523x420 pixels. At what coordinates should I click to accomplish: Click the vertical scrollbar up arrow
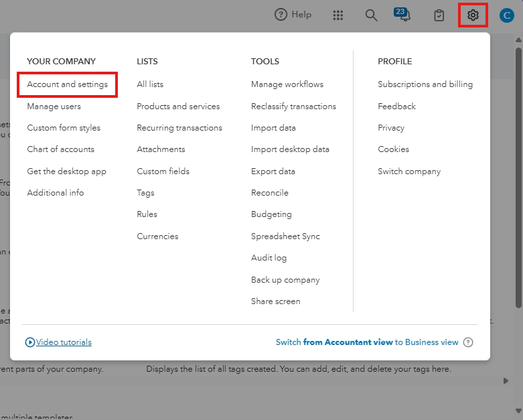519,40
